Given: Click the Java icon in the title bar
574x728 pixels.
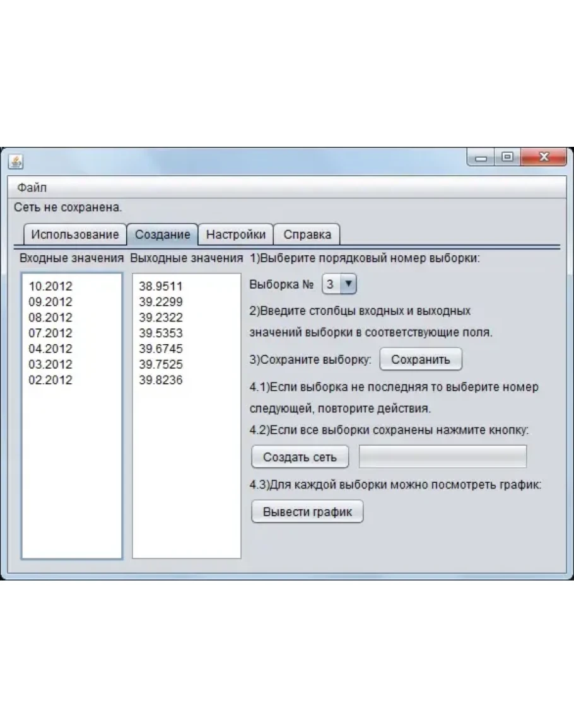Looking at the screenshot, I should 16,162.
